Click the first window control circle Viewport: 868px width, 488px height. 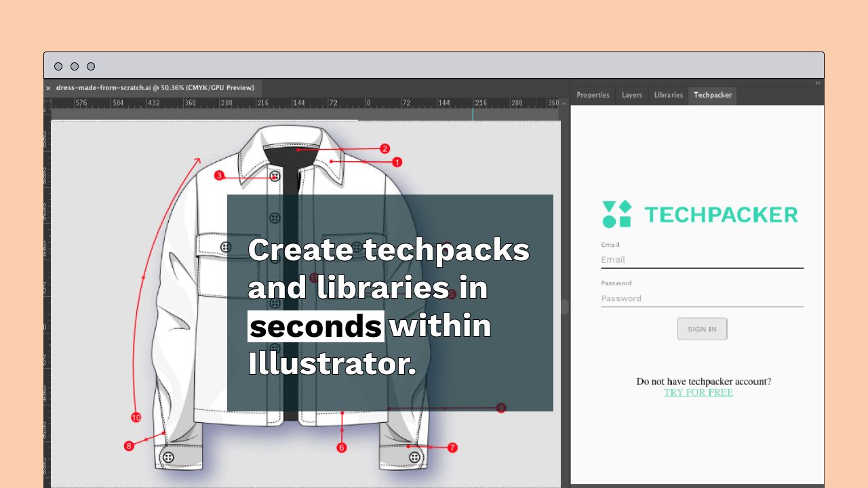pos(58,66)
